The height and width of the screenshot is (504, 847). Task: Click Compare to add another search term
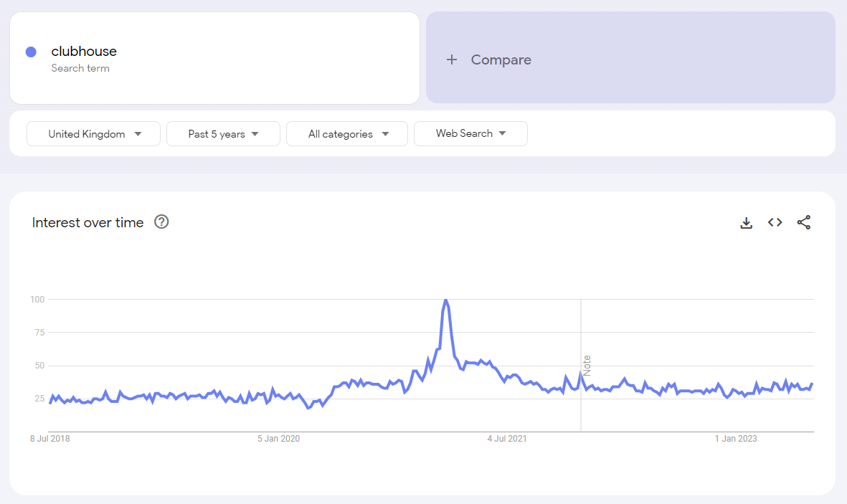pyautogui.click(x=501, y=60)
